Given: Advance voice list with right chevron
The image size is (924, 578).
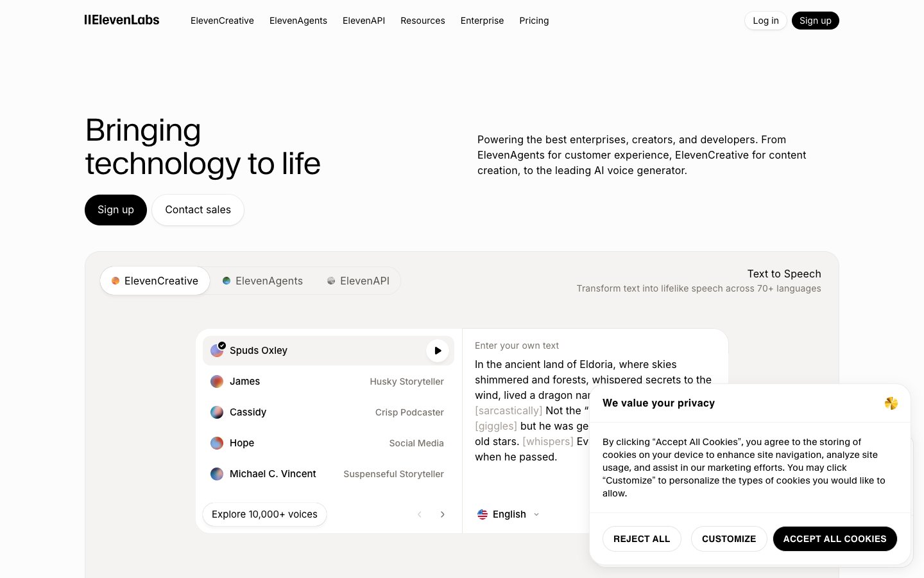Looking at the screenshot, I should (x=443, y=514).
